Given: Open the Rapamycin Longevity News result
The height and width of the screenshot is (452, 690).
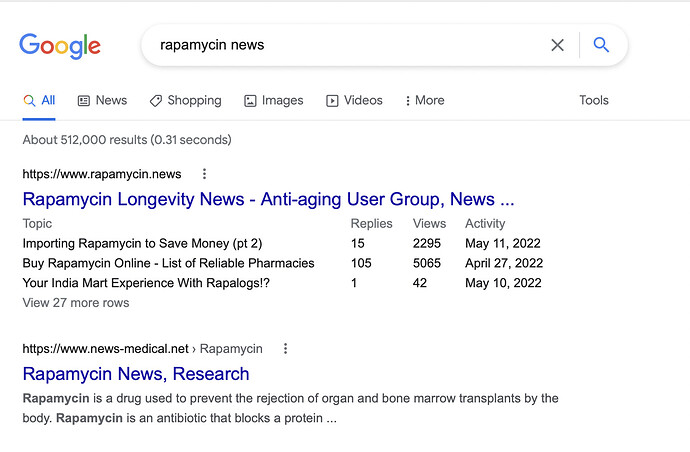Looking at the screenshot, I should point(268,199).
